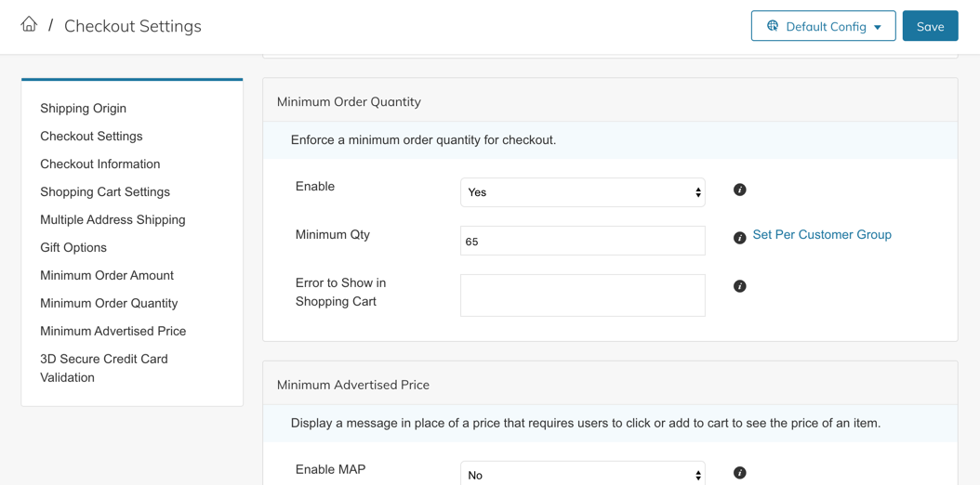Click info icon beside Minimum Qty field
This screenshot has width=980, height=485.
[x=739, y=238]
